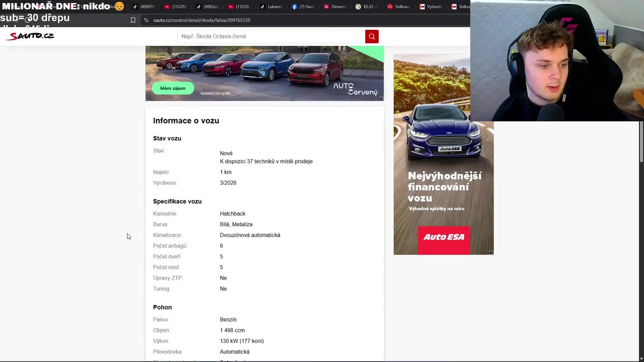Click the AdChoices icon on Auto ESA ad
The image size is (644, 362).
coord(491,252)
